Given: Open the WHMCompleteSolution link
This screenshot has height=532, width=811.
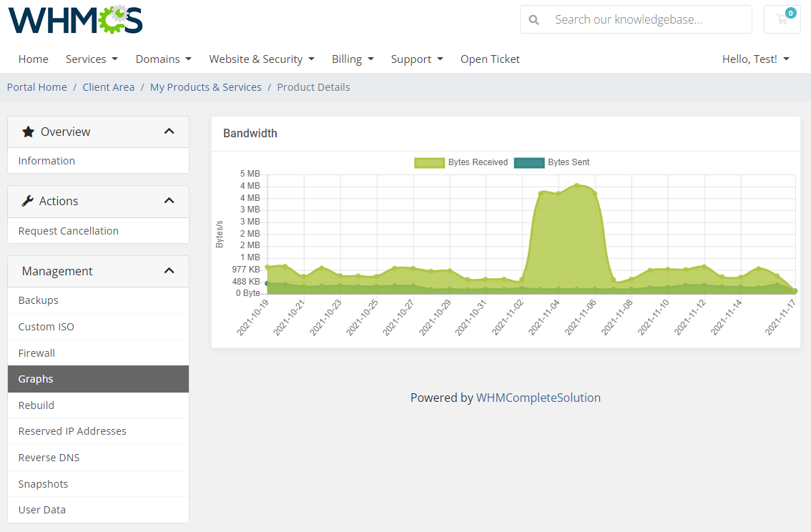Looking at the screenshot, I should click(x=539, y=398).
